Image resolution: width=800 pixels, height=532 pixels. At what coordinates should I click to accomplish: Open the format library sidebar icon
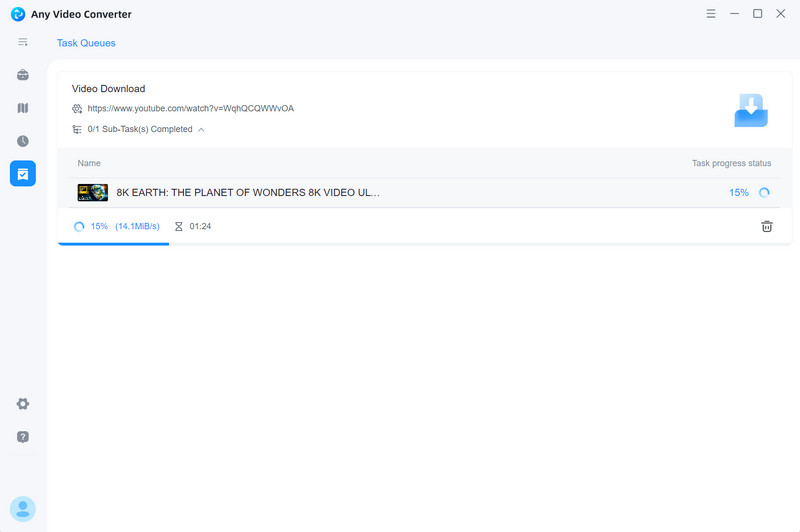[x=23, y=108]
